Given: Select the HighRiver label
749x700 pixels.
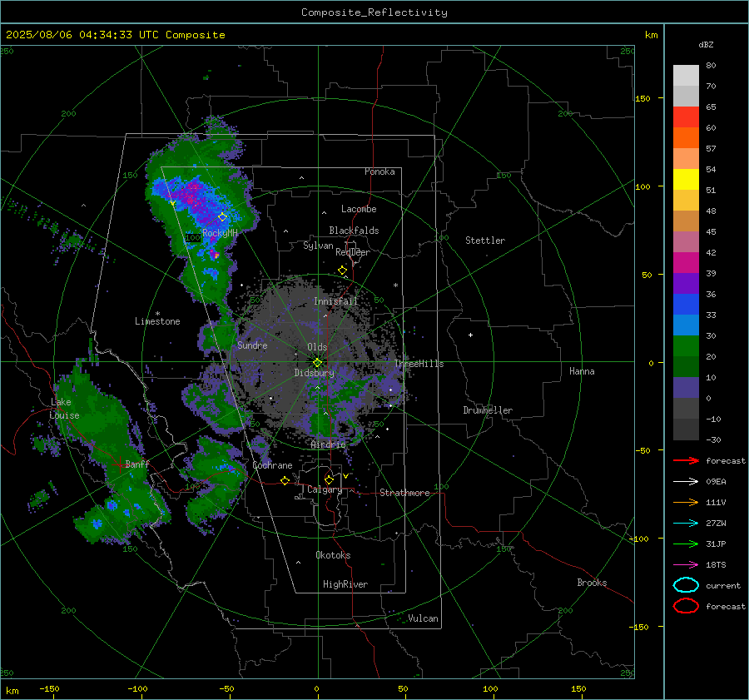Looking at the screenshot, I should pos(345,584).
